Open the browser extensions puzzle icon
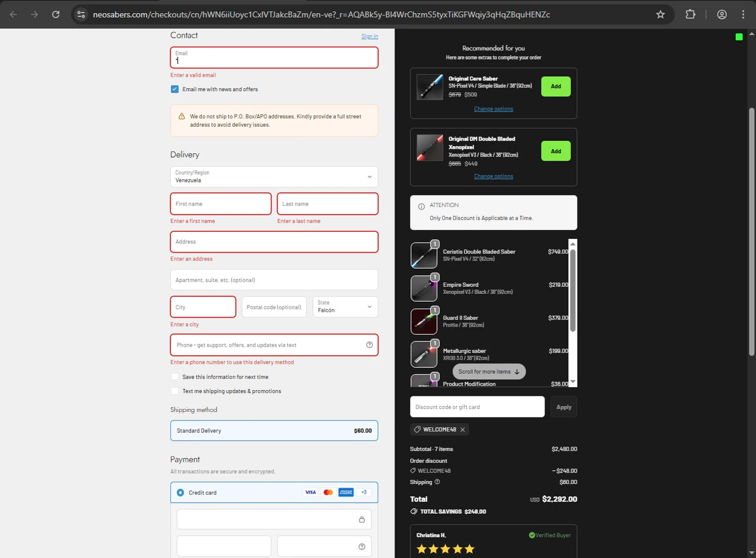 coord(690,15)
